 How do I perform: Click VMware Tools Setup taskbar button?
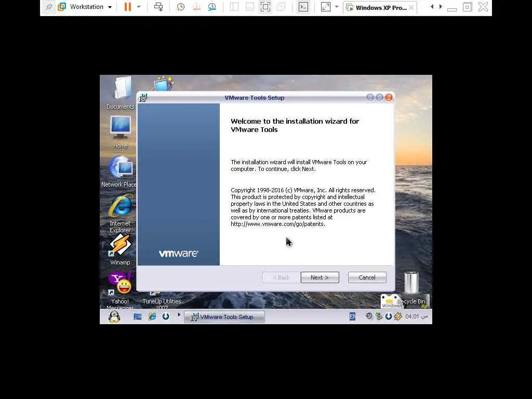click(x=224, y=317)
